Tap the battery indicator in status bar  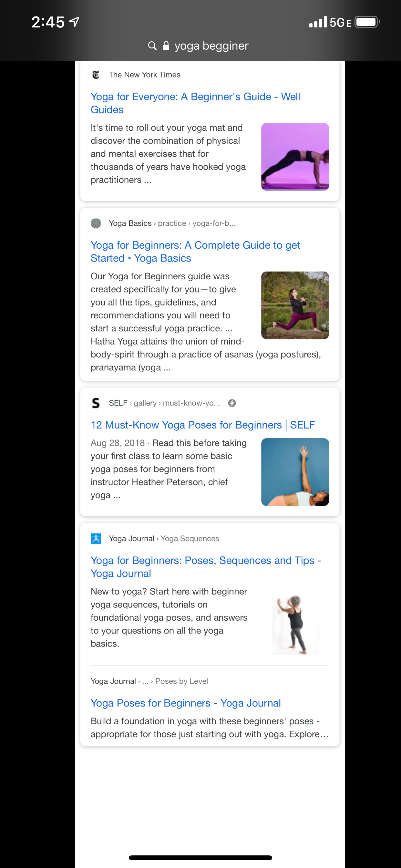367,22
